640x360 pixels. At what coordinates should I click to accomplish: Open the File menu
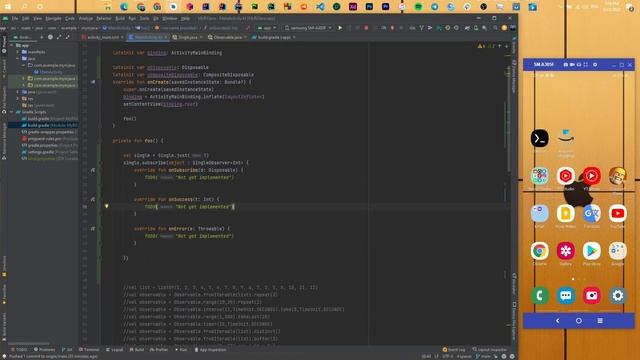(x=15, y=18)
